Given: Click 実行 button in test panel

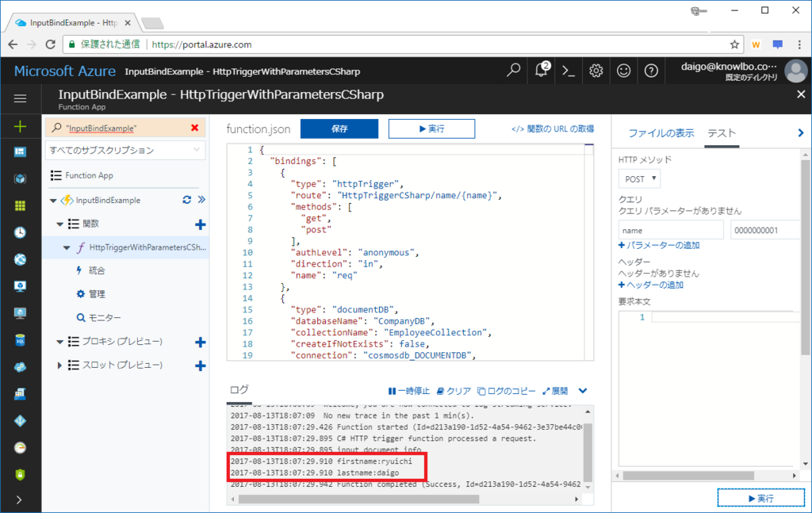Looking at the screenshot, I should pyautogui.click(x=760, y=498).
